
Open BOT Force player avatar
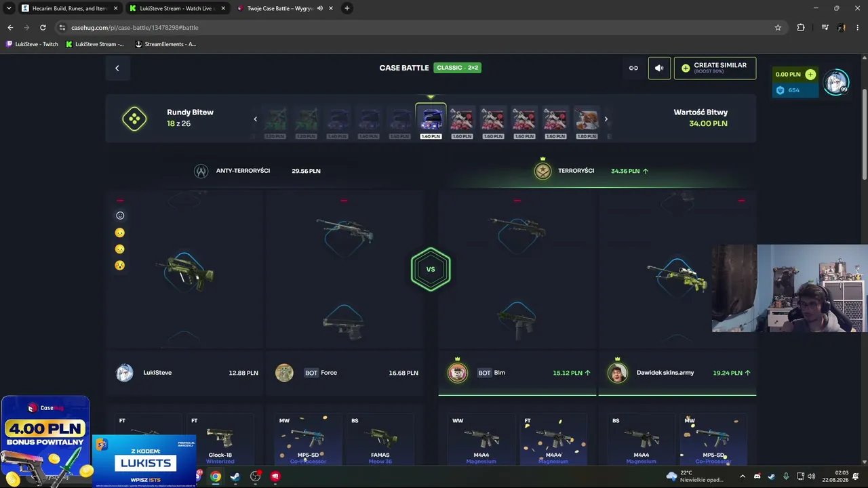(284, 373)
